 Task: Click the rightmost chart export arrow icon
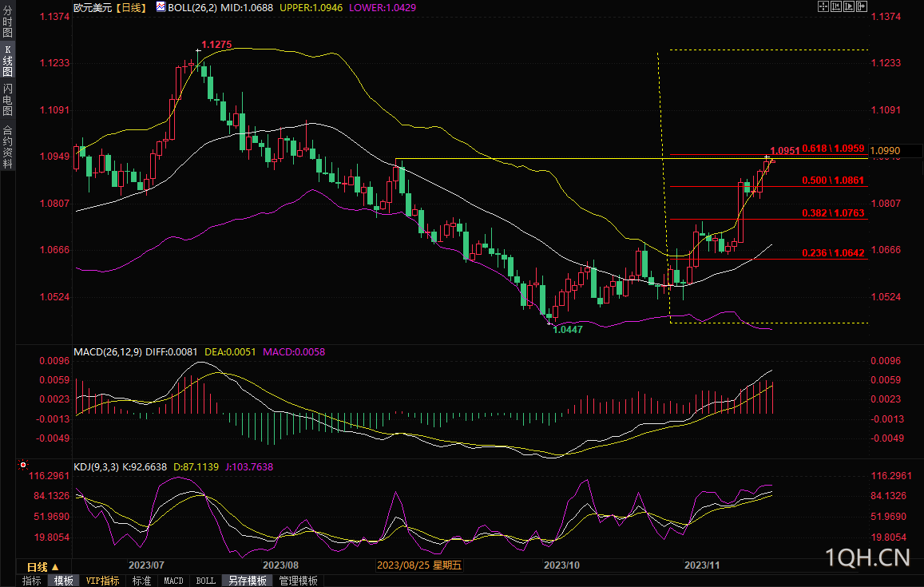(862, 6)
